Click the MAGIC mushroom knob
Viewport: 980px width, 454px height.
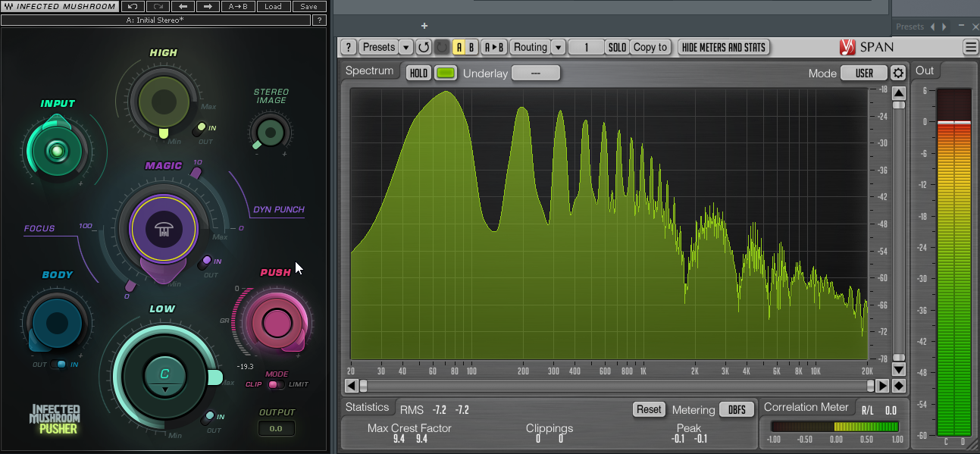[x=163, y=228]
